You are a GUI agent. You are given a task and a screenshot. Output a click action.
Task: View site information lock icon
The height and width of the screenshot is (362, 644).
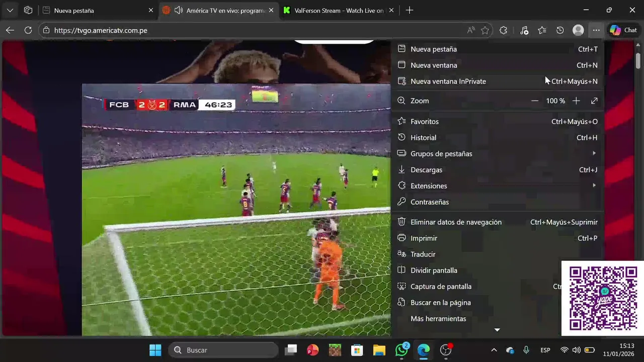pos(46,30)
